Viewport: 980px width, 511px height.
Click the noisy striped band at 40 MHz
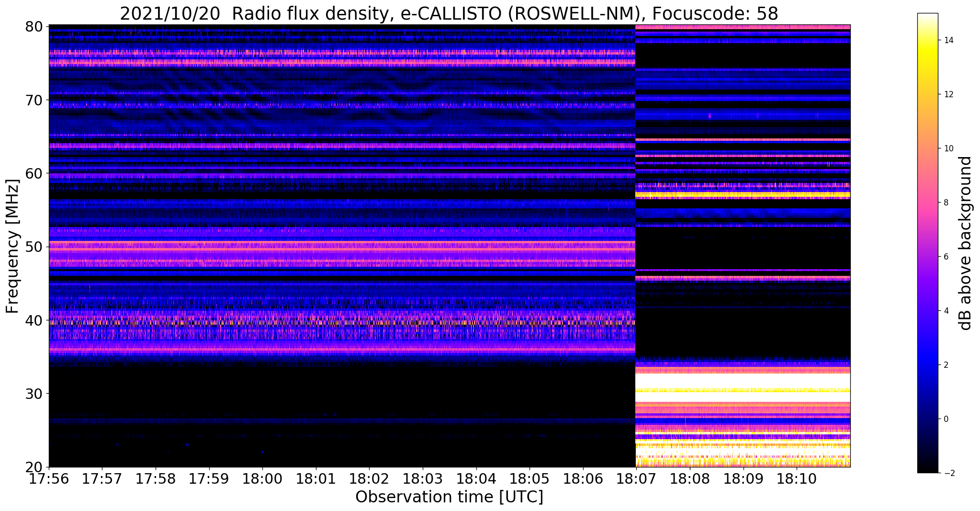click(x=342, y=322)
